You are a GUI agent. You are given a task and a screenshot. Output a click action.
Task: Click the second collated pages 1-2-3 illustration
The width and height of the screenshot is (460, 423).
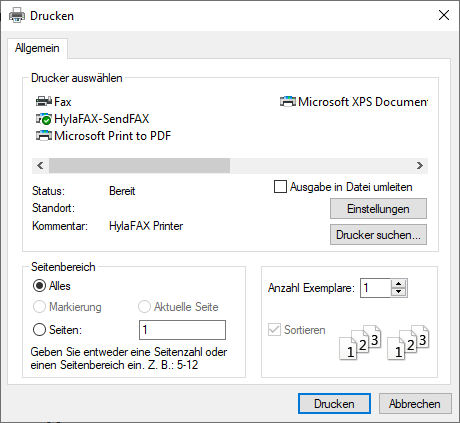(x=408, y=342)
